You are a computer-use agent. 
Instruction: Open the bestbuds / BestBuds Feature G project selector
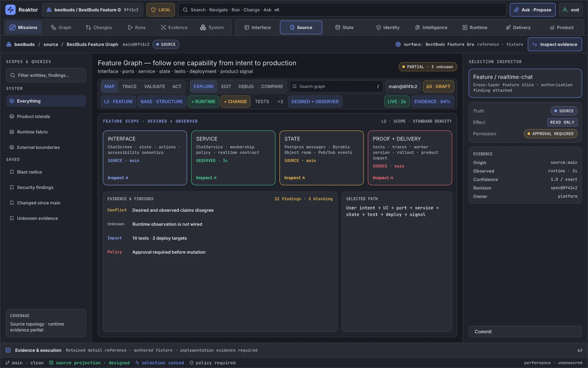tap(93, 10)
